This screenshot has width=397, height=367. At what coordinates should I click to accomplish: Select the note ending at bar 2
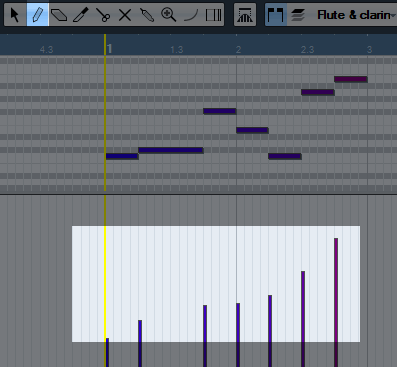[220, 111]
